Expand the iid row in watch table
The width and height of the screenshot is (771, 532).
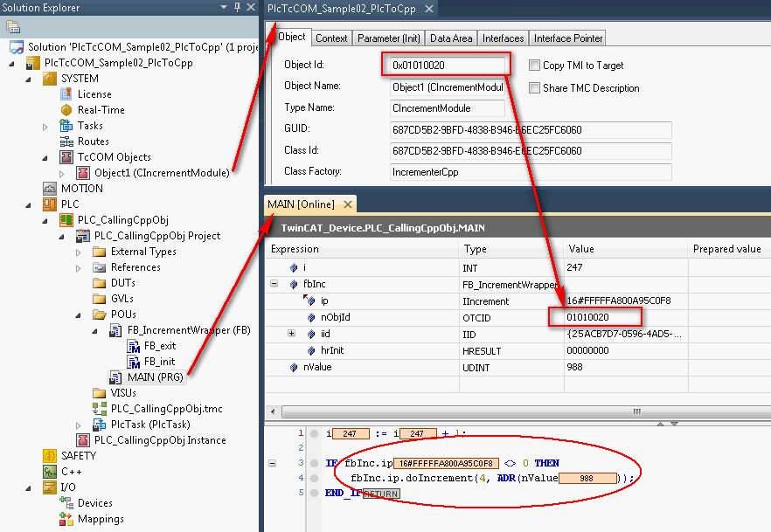[292, 334]
